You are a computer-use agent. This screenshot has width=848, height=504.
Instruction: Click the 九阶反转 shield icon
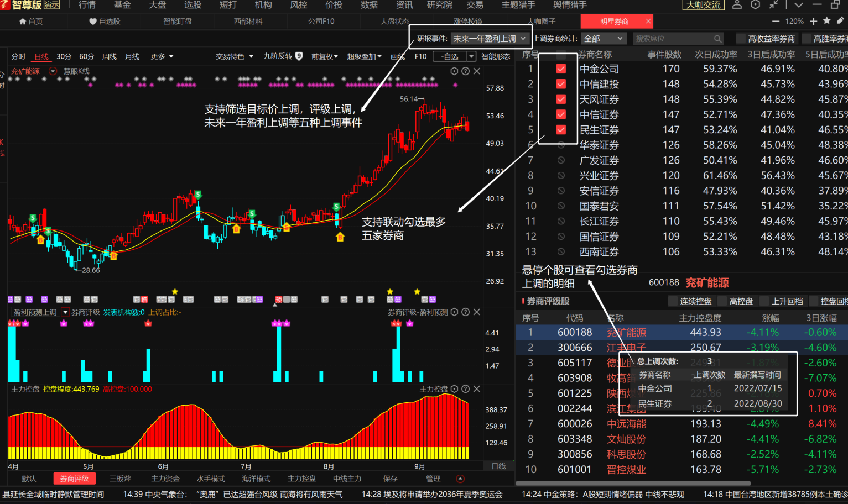pos(299,56)
